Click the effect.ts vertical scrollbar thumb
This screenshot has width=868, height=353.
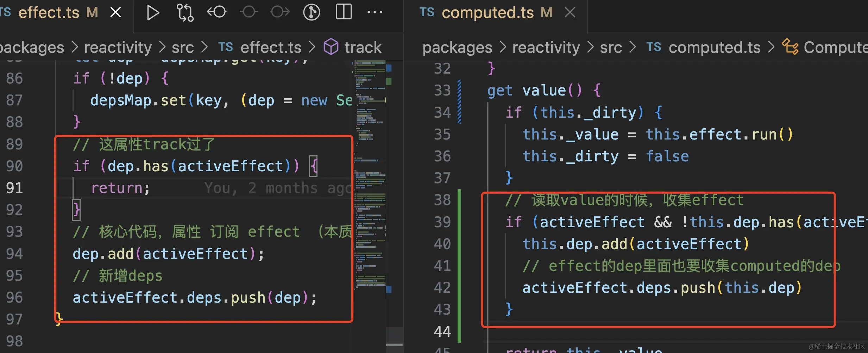395,336
